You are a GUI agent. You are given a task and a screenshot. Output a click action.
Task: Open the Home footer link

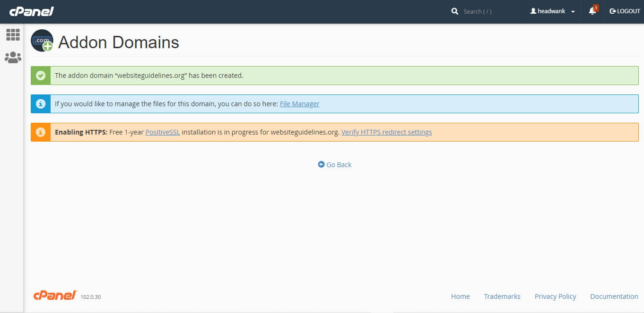point(460,296)
